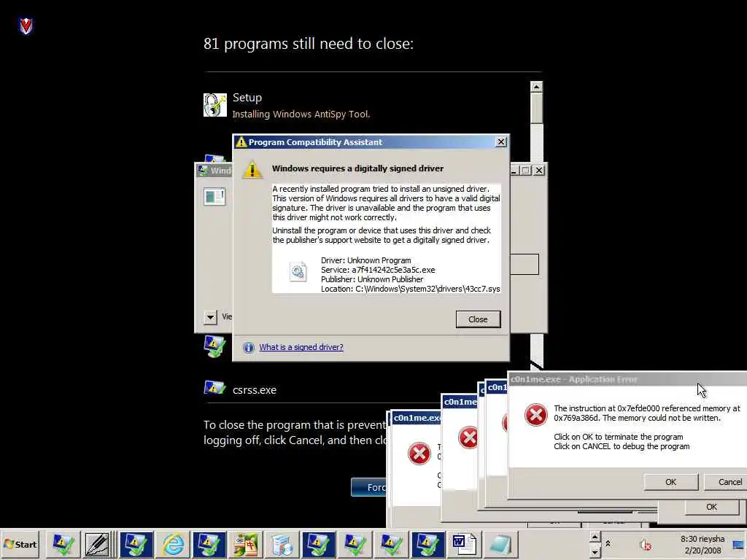Viewport: 747px width, 560px height.
Task: Click the taskbar icon right next to Start
Action: coord(63,544)
